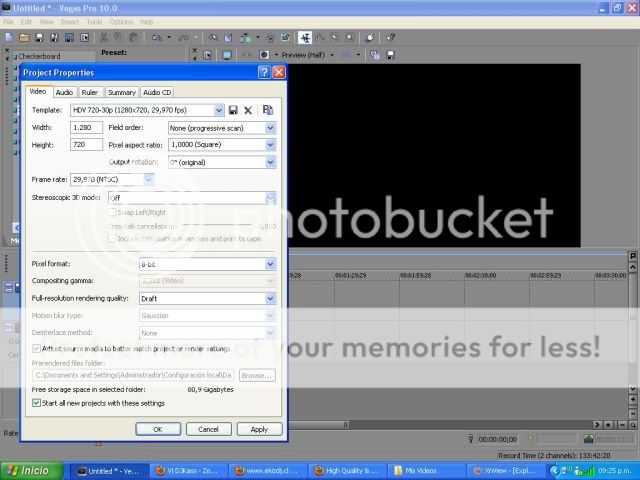Click the Apply button
This screenshot has height=480, width=640.
click(259, 429)
